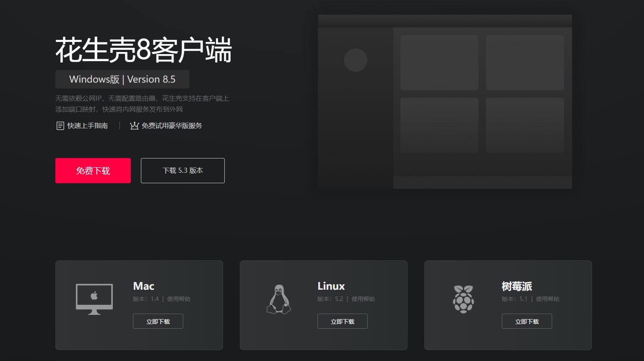Click the Linux penguin icon
Viewport: 644px width, 361px height.
coord(279,299)
